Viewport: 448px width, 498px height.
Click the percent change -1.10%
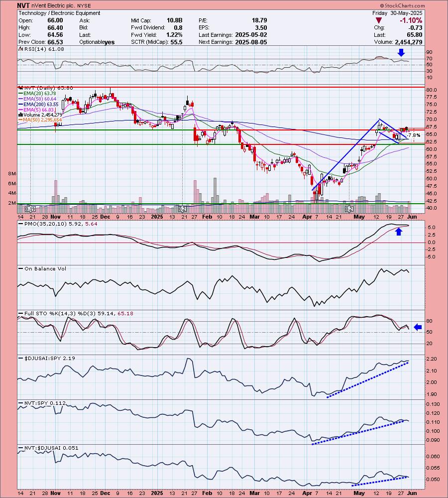[x=411, y=20]
